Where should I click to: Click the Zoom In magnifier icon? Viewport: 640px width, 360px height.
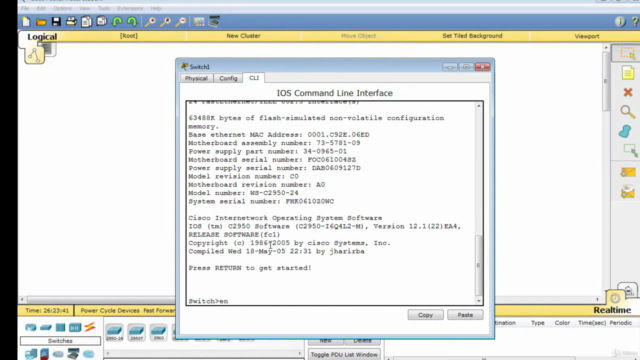point(150,22)
